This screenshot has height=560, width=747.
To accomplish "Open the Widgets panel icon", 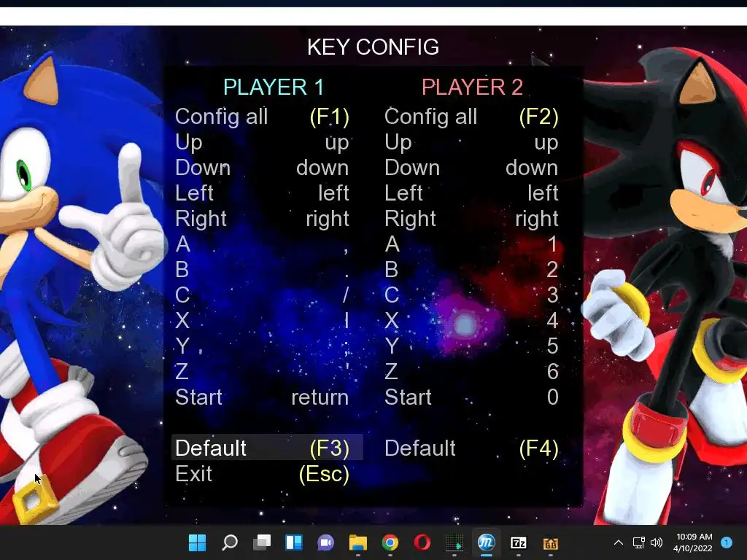I will 293,542.
